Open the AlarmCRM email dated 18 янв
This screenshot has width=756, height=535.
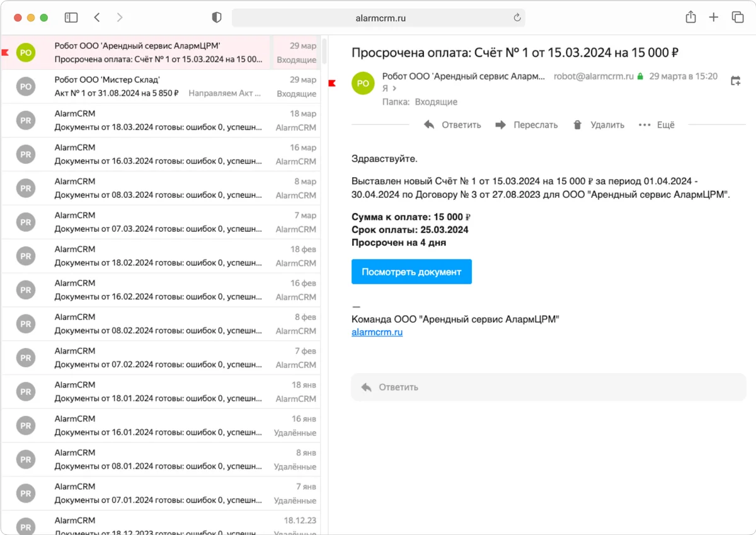pos(160,392)
